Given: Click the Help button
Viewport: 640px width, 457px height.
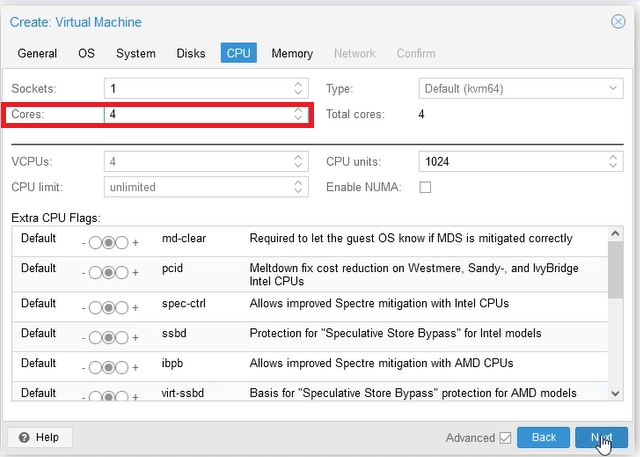Looking at the screenshot, I should [x=38, y=437].
